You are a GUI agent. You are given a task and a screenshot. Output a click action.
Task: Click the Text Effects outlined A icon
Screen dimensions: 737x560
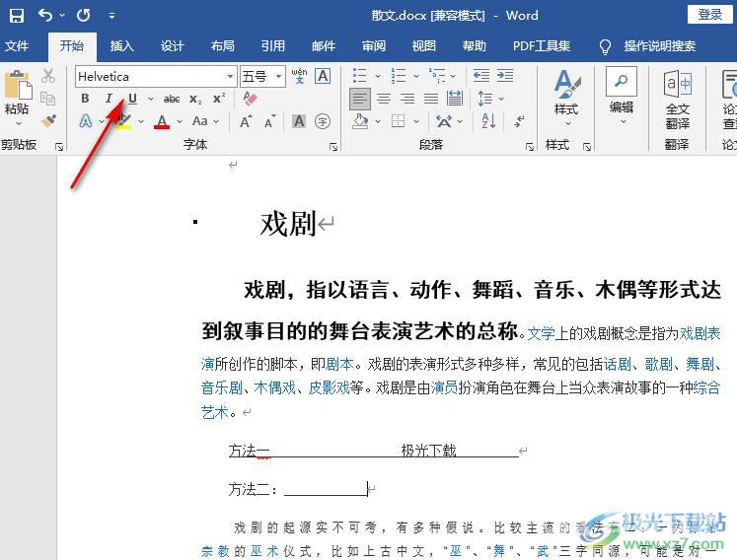86,121
